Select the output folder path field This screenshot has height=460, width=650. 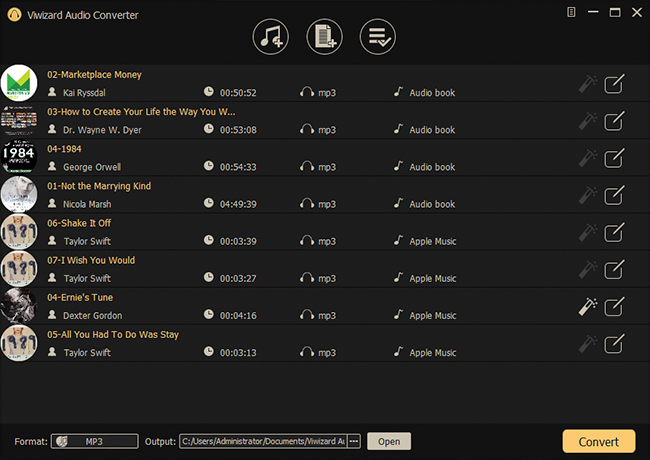[262, 441]
